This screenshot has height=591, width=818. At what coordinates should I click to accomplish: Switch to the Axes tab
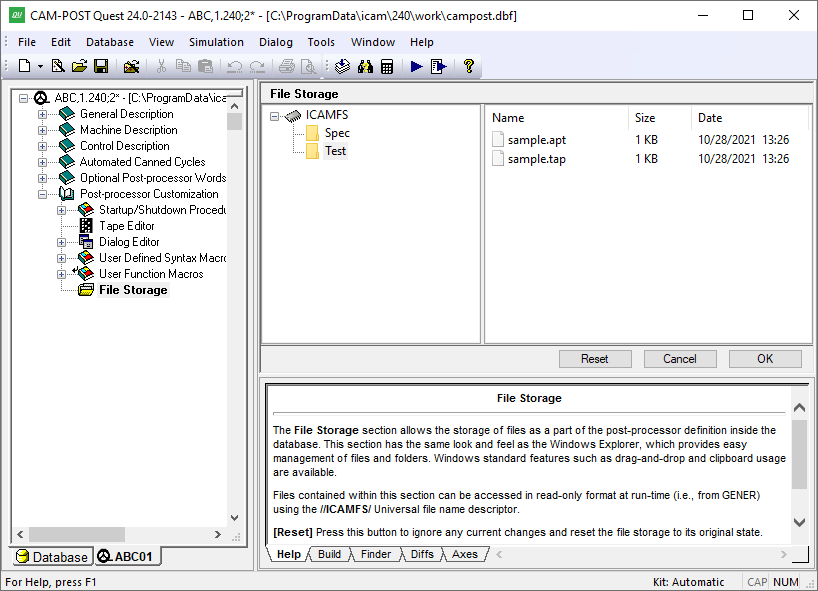coord(465,554)
